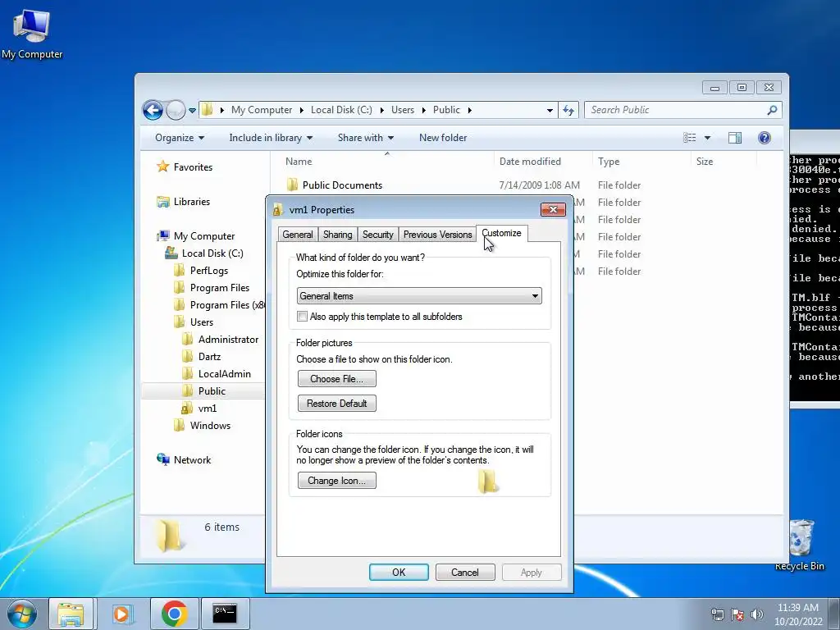This screenshot has height=630, width=840.
Task: Select Libraries in the navigation pane
Action: point(183,202)
